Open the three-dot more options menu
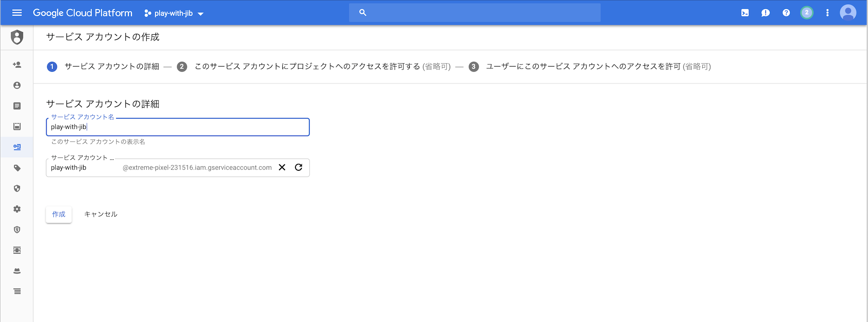Screen dimensions: 868x322 pos(827,13)
